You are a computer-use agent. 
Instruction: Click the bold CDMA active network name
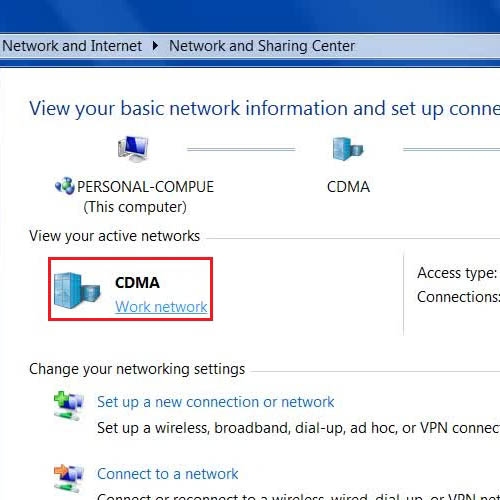point(137,283)
